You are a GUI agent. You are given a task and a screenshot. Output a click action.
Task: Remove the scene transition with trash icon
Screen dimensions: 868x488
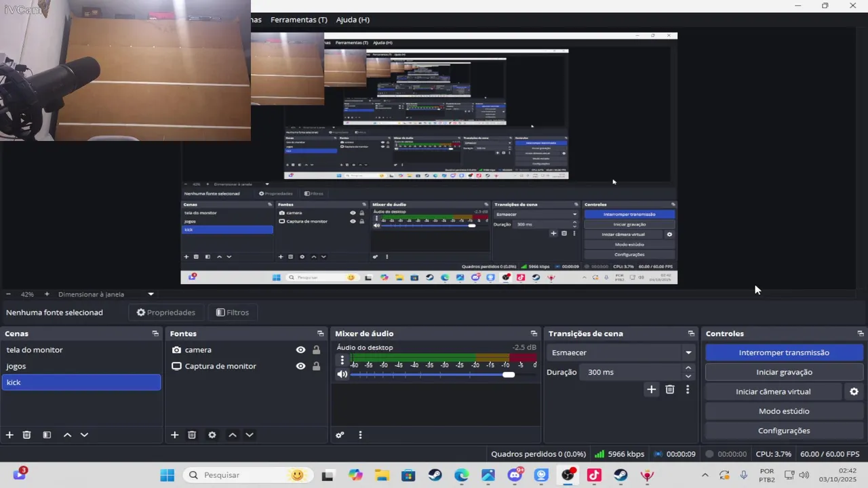[x=670, y=389]
